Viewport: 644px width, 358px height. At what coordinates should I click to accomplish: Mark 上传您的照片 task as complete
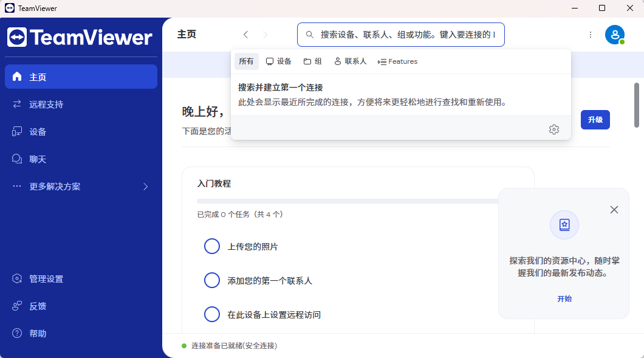[x=212, y=246]
